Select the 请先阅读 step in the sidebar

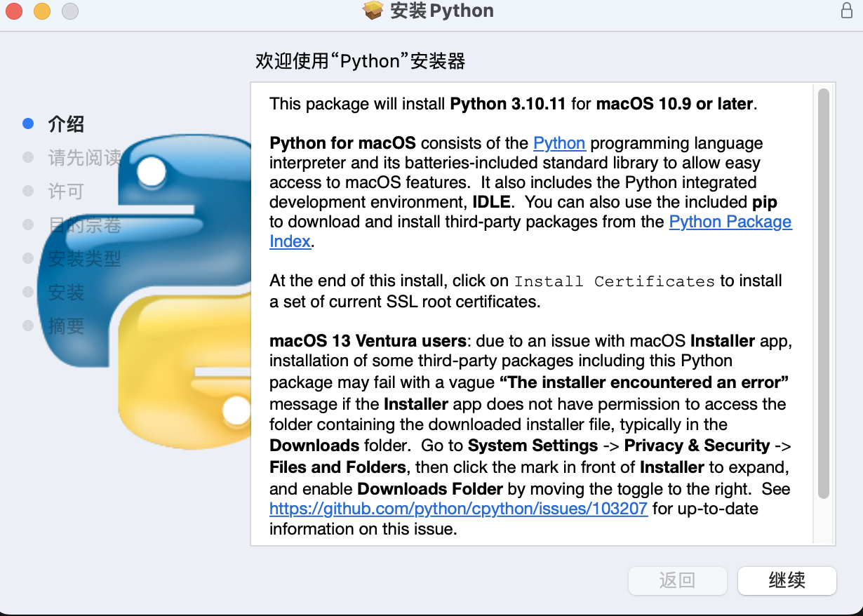tap(84, 158)
